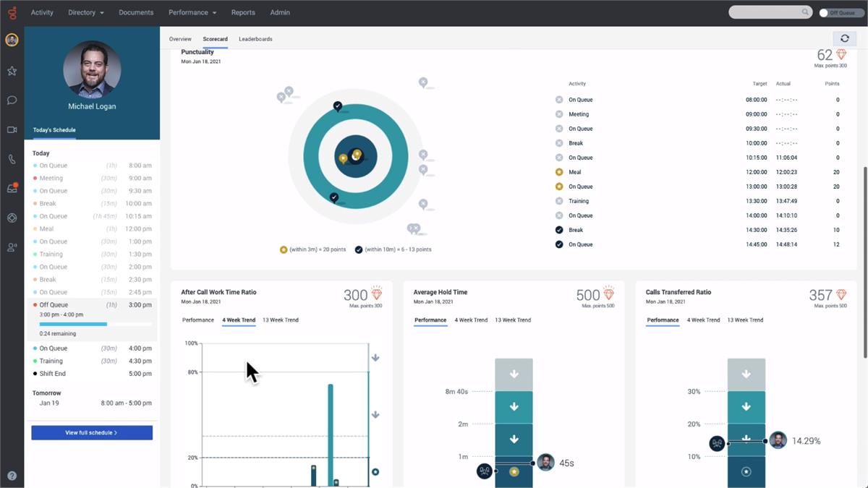This screenshot has height=488, width=868.
Task: Click check icon on 14:45:00 On Queue row
Action: [x=559, y=244]
